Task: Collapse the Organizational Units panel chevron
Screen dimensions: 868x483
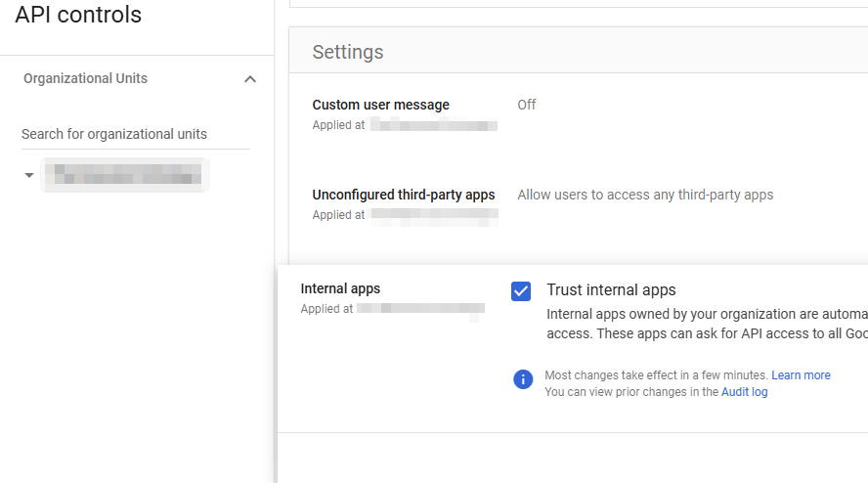Action: click(250, 79)
